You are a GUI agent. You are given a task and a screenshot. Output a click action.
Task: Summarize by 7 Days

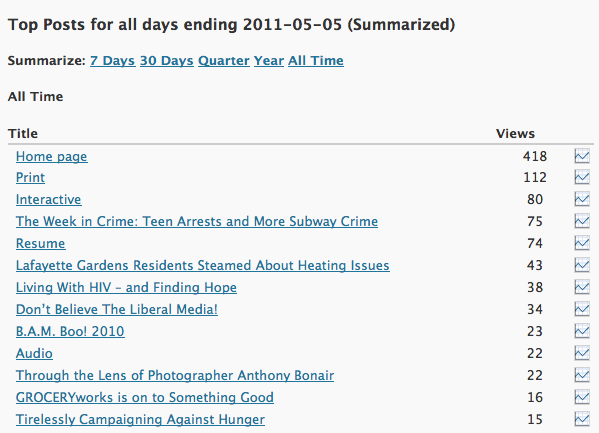tap(113, 61)
